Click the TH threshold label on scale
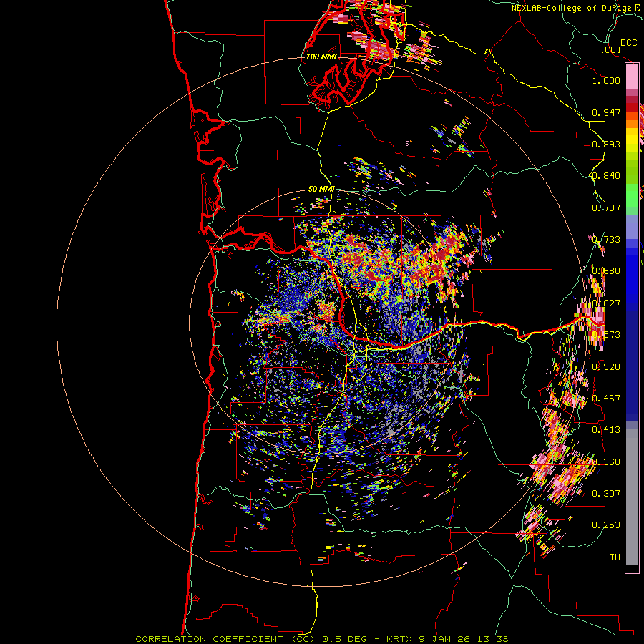644x644 pixels. click(x=615, y=557)
